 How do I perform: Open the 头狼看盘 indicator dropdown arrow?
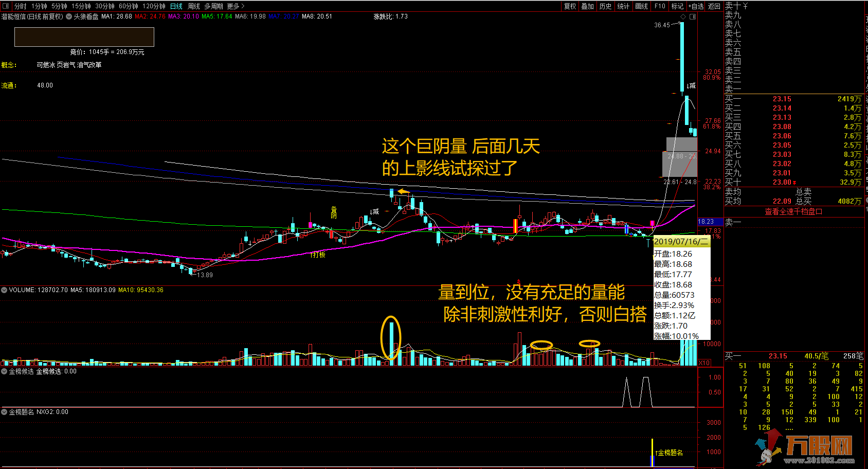tap(69, 16)
